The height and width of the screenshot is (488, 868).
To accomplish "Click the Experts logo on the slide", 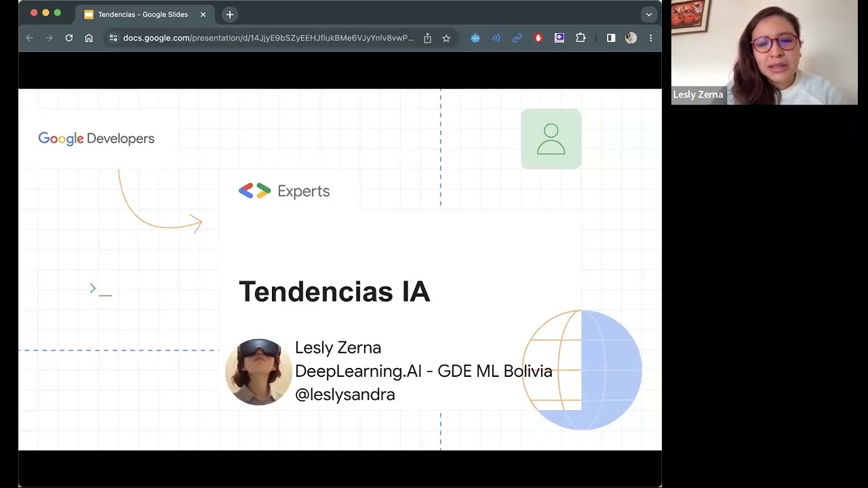I will tap(284, 191).
